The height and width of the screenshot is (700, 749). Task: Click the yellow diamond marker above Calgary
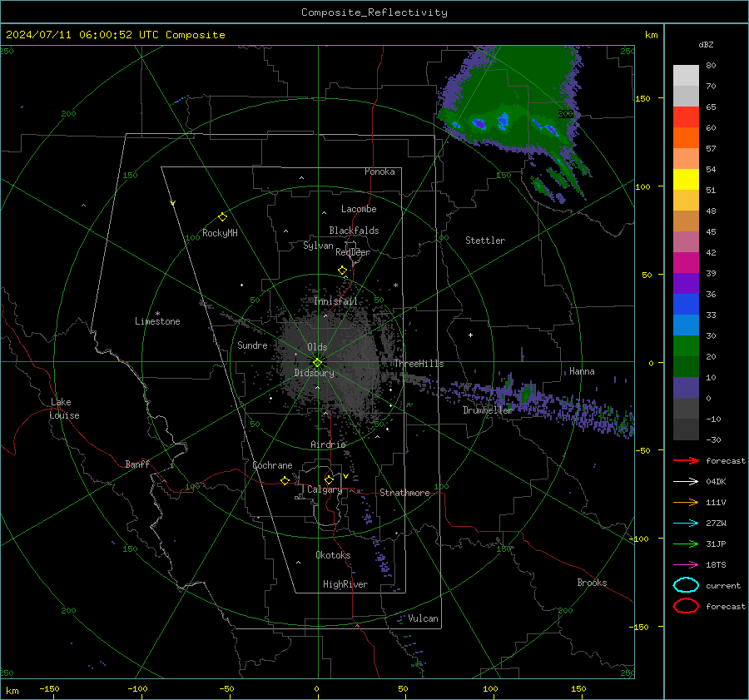[329, 479]
